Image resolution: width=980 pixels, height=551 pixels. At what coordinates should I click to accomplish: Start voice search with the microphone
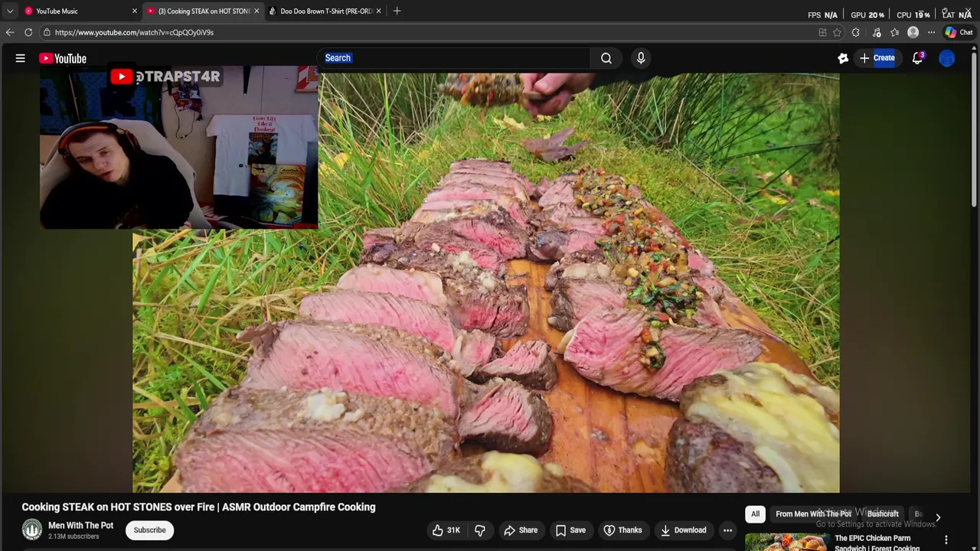point(641,58)
